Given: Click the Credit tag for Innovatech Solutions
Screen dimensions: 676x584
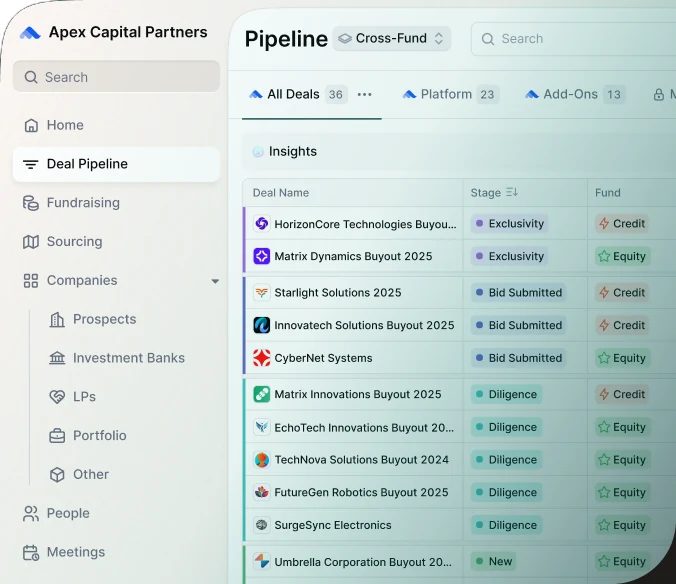Looking at the screenshot, I should tap(622, 325).
